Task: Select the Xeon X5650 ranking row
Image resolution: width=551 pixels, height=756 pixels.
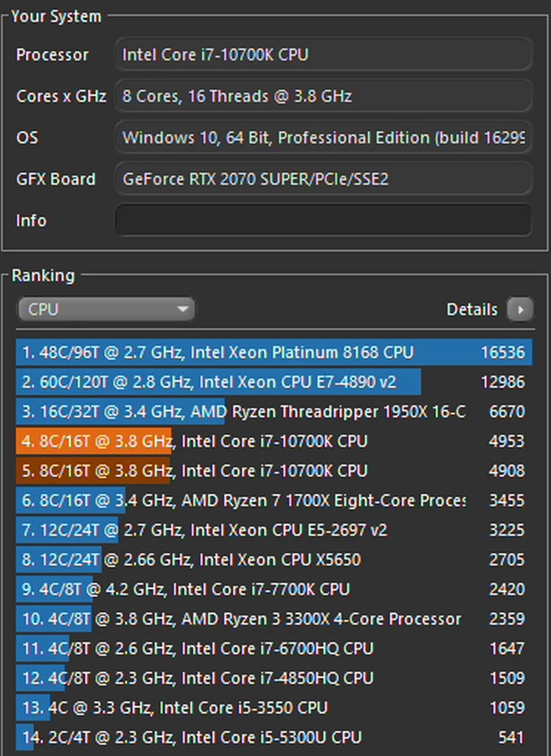Action: tap(274, 560)
